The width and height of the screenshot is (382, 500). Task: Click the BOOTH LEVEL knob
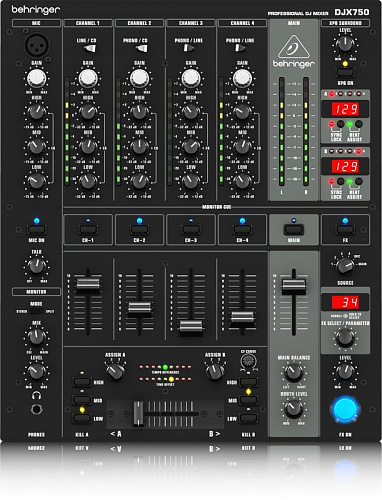click(x=294, y=409)
